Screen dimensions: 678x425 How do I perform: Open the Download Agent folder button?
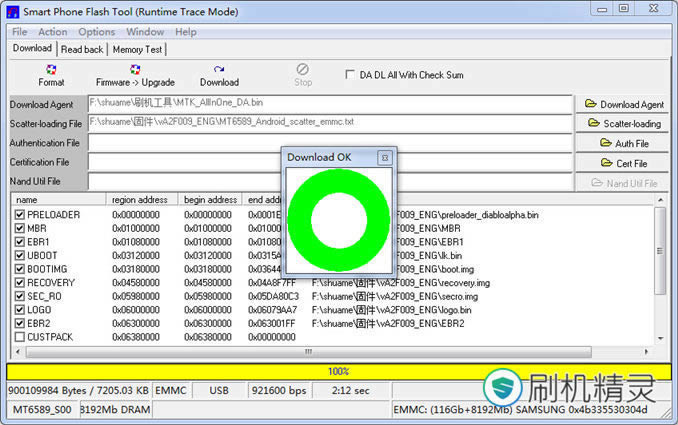coord(624,104)
